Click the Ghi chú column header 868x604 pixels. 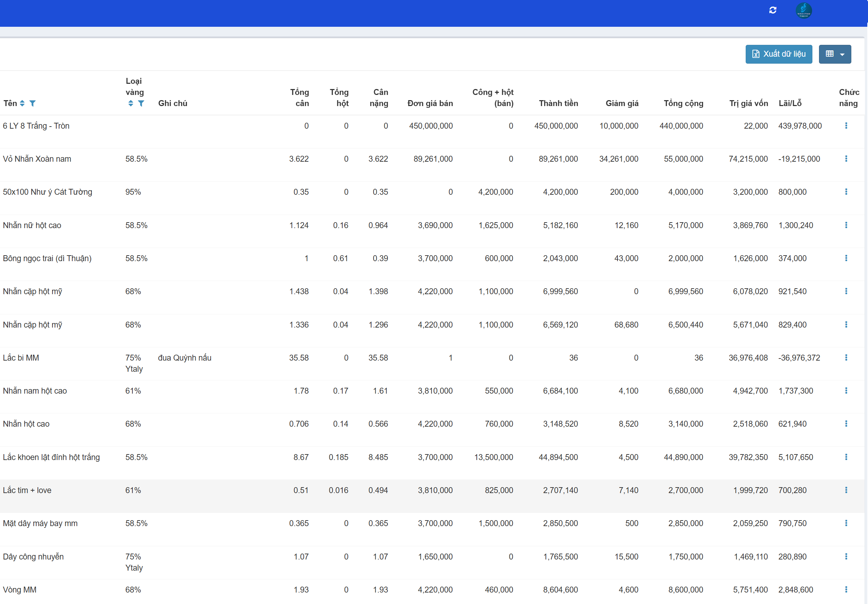(x=173, y=103)
